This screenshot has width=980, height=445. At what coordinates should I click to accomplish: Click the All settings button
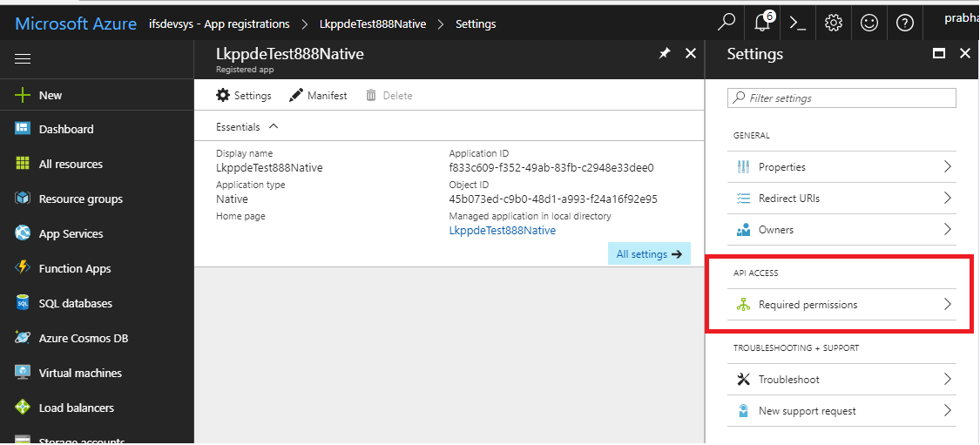click(649, 254)
